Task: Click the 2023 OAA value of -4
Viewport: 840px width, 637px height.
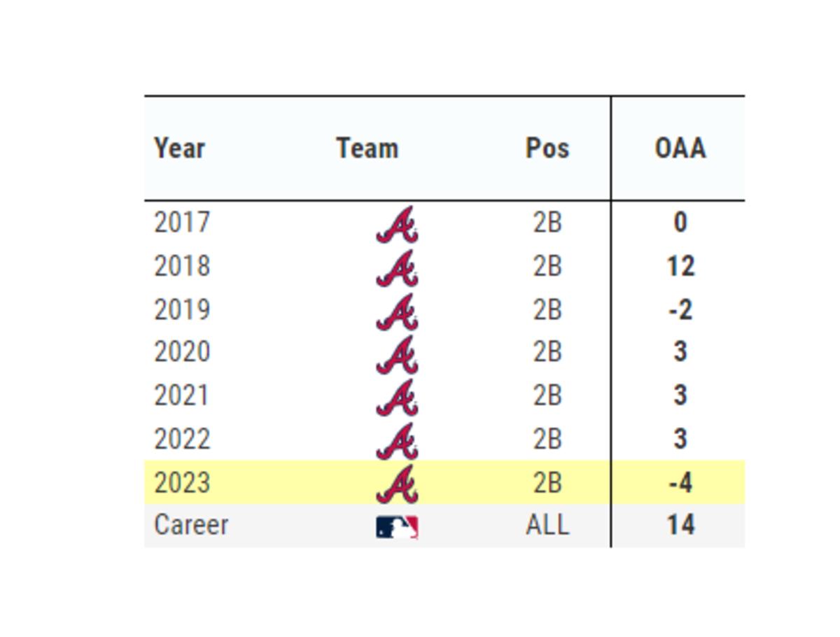Action: point(680,483)
